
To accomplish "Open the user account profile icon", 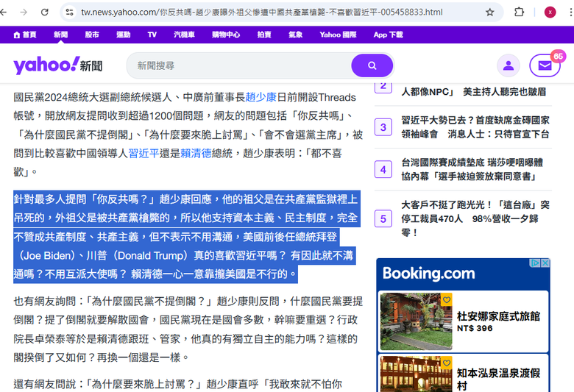I will pos(508,66).
